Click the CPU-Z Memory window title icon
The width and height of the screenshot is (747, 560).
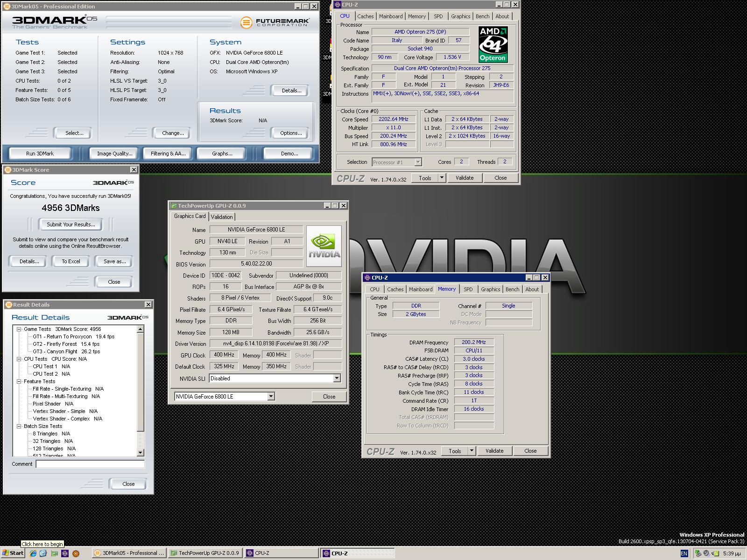[367, 278]
